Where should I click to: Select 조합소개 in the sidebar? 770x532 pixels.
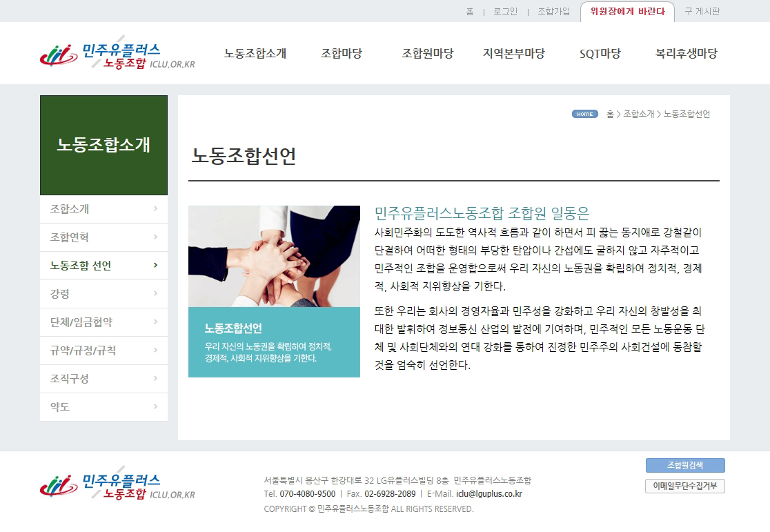coord(103,209)
